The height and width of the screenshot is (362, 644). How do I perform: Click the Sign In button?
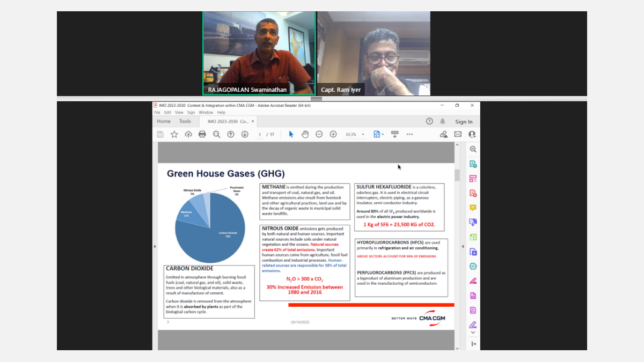[x=464, y=122]
